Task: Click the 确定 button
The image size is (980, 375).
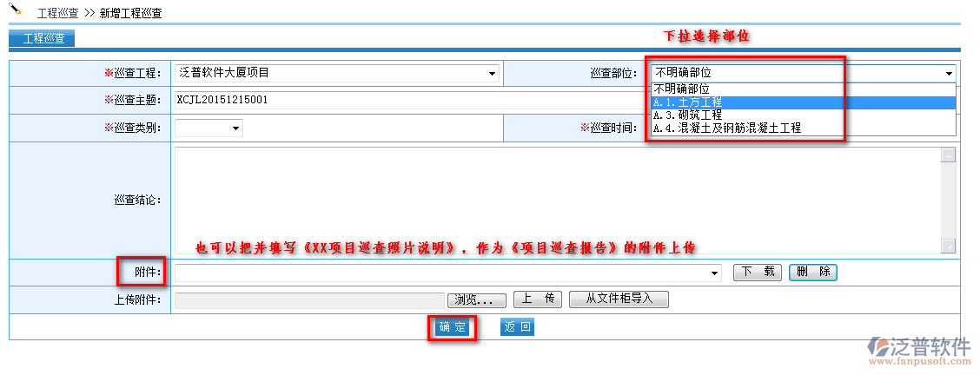Action: click(452, 327)
